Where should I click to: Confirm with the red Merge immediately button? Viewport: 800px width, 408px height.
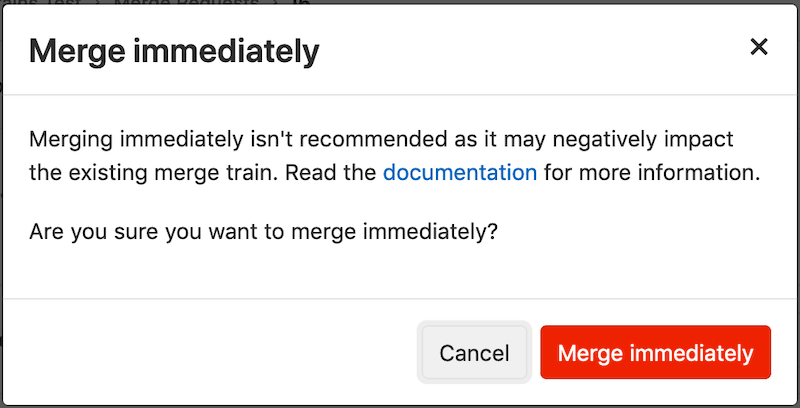point(655,353)
